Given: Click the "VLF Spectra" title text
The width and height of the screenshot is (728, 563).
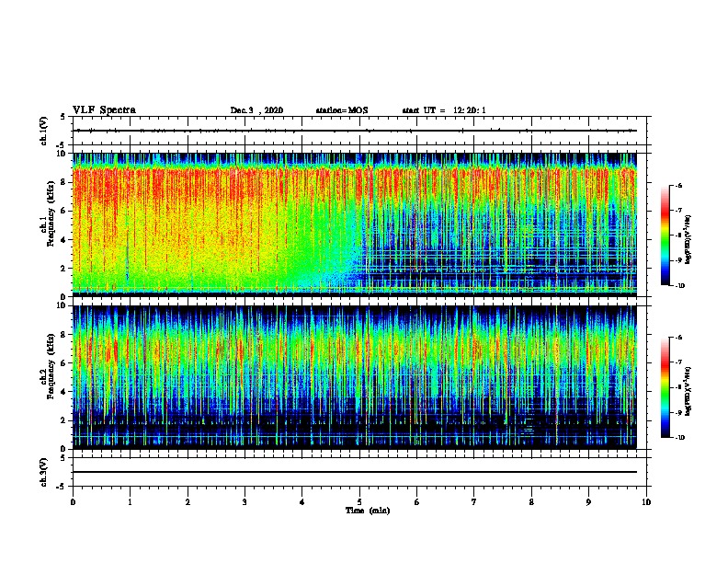Looking at the screenshot, I should [x=104, y=110].
